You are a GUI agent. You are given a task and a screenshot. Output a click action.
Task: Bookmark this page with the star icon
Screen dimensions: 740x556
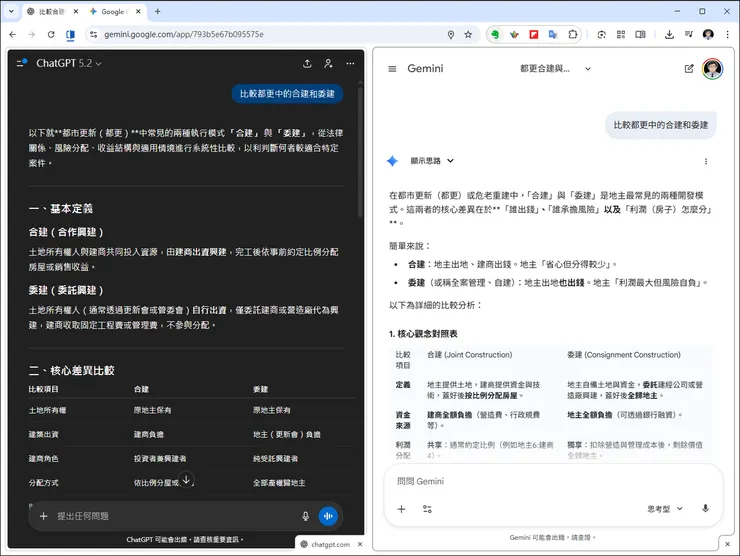468,34
